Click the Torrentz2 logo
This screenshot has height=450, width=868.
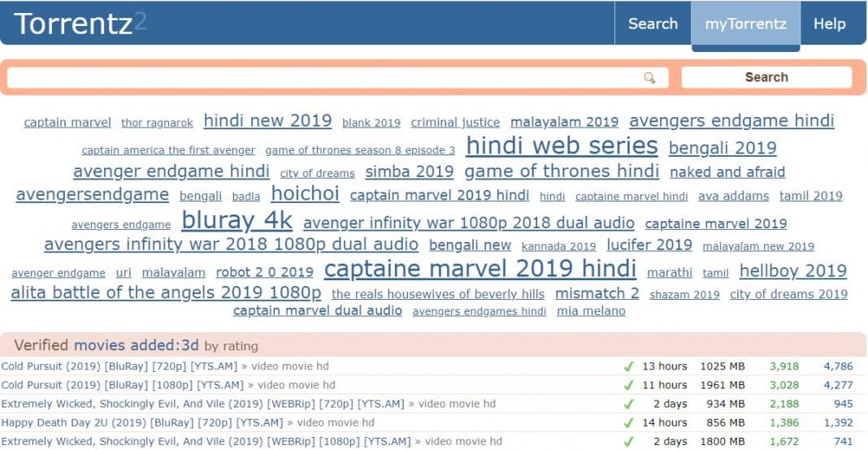pos(80,24)
